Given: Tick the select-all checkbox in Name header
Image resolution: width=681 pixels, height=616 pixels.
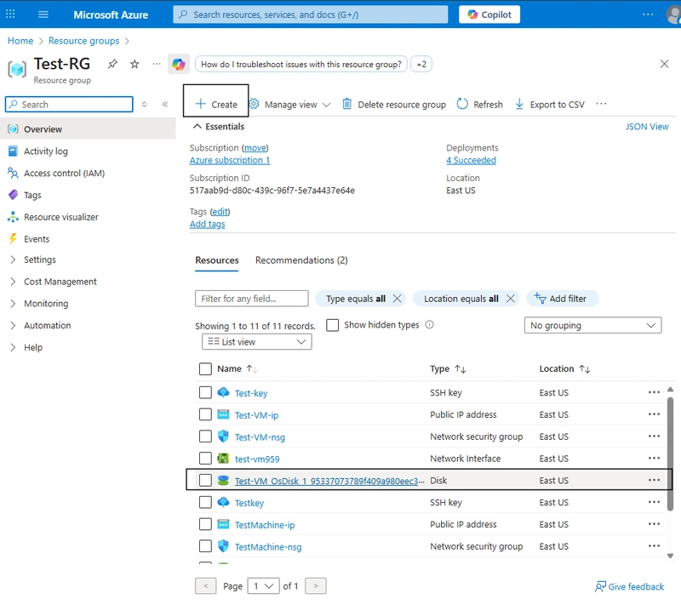Looking at the screenshot, I should pos(205,369).
